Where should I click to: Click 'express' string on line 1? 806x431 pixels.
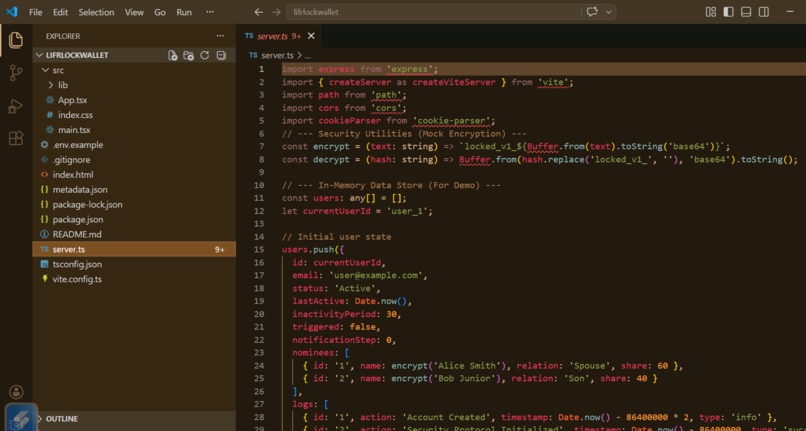412,69
